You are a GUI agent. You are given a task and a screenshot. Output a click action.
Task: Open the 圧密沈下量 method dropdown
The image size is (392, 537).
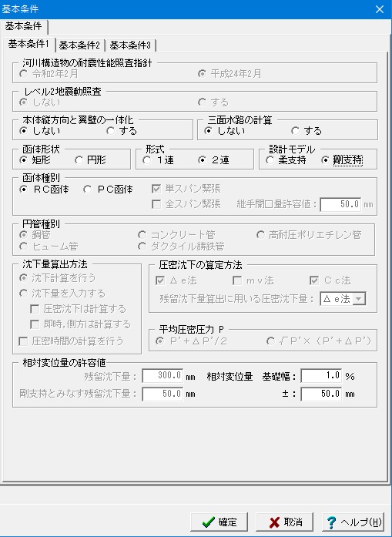(x=359, y=299)
